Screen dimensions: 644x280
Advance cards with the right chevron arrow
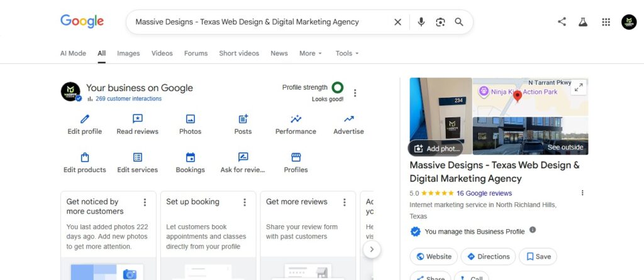tap(372, 249)
